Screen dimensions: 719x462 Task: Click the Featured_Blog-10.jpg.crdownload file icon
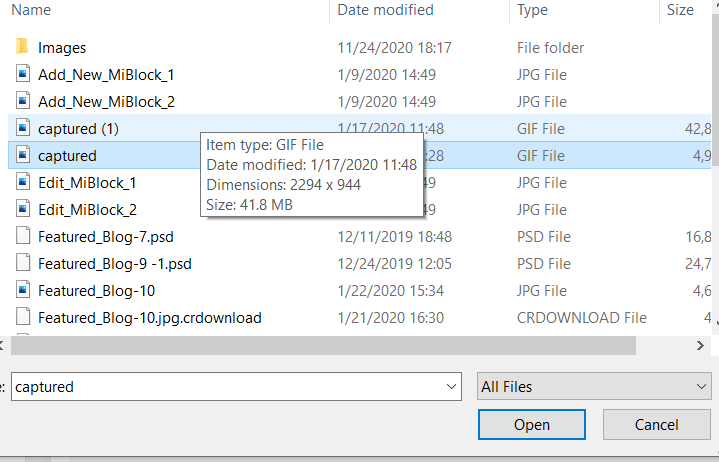click(x=23, y=317)
